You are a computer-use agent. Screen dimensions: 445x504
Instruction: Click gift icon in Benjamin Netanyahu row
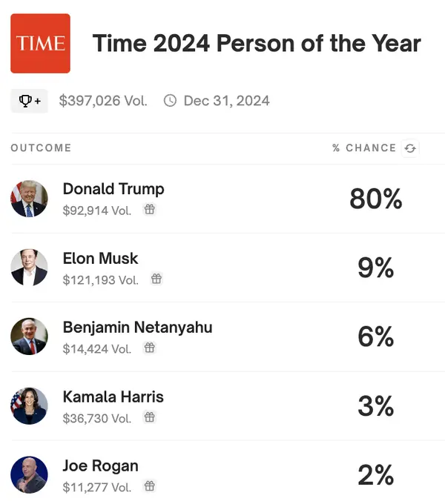tap(149, 348)
